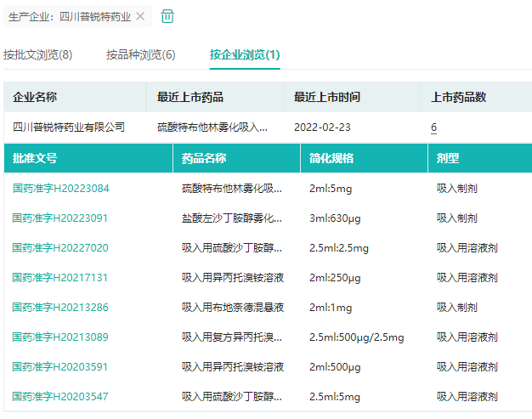Remove the 生产企业 四川普锐特药业 filter tag
Viewport: 532px width, 419px height.
(140, 16)
